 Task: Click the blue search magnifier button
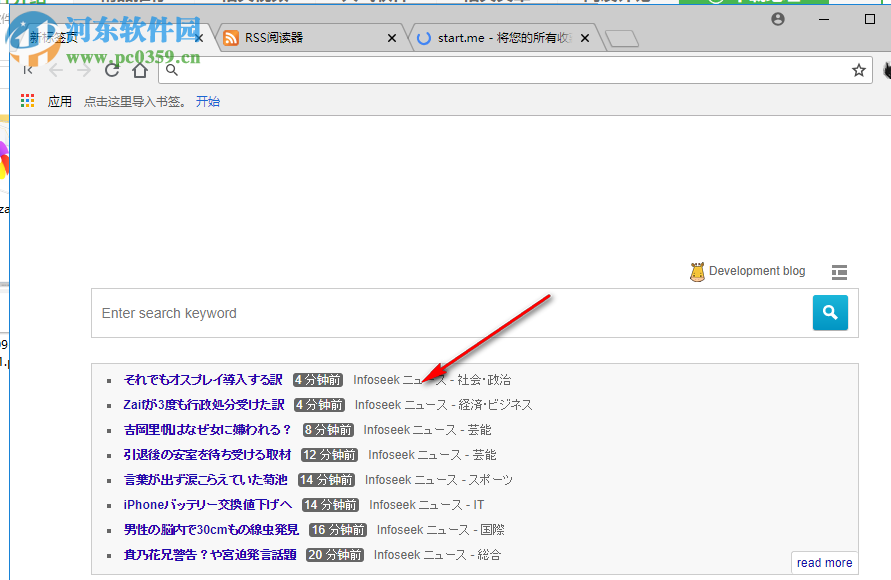[x=830, y=313]
